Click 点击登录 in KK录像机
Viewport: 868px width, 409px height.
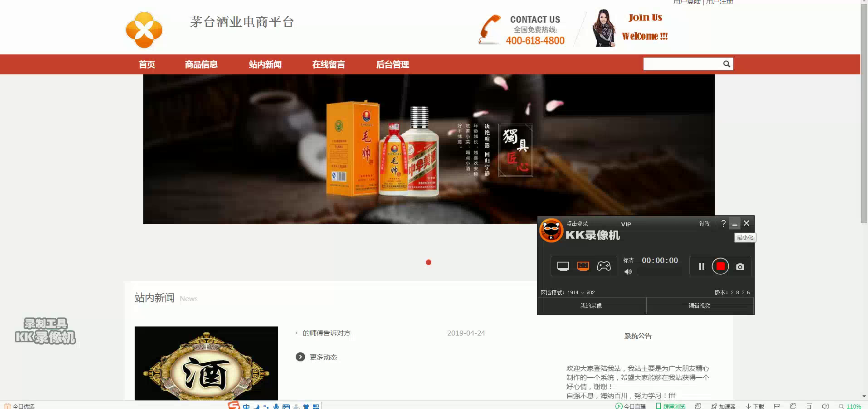pos(577,224)
